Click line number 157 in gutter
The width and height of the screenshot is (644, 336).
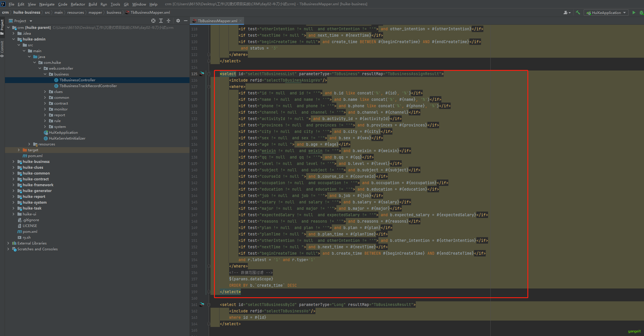pos(194,279)
